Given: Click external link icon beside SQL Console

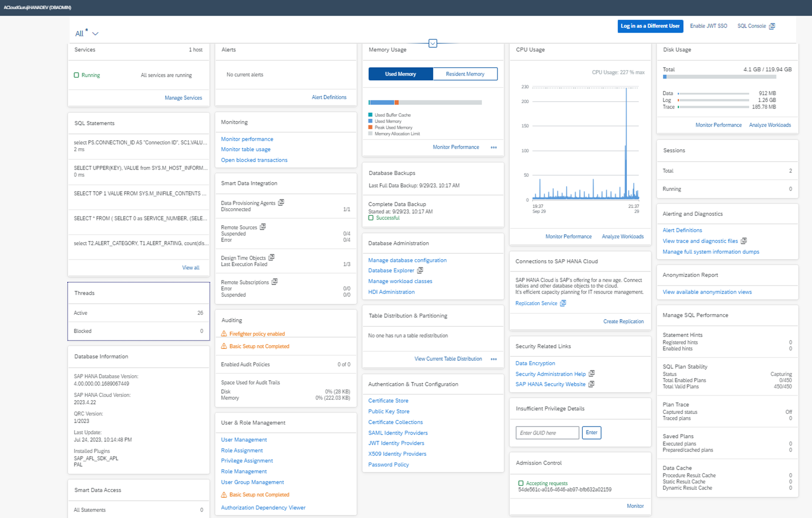Looking at the screenshot, I should pos(772,26).
